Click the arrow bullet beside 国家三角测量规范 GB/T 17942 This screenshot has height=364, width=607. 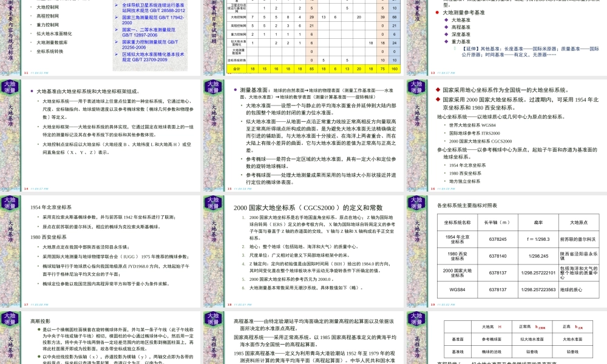coord(114,18)
